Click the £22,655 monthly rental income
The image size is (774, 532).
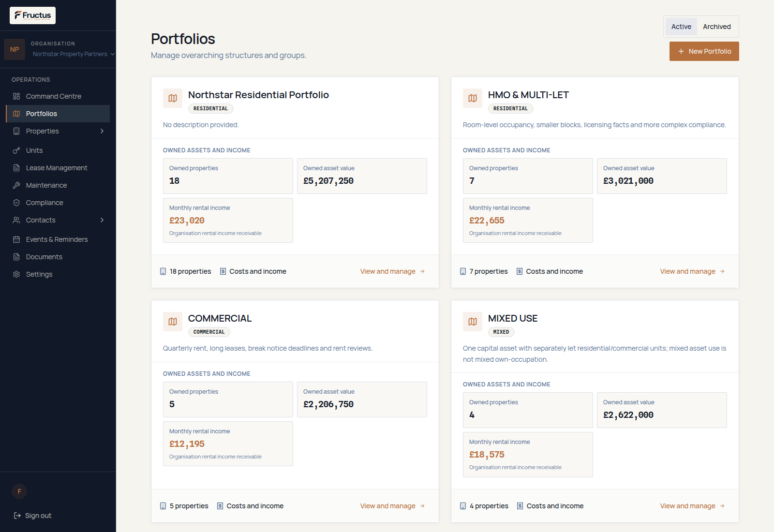tap(487, 221)
